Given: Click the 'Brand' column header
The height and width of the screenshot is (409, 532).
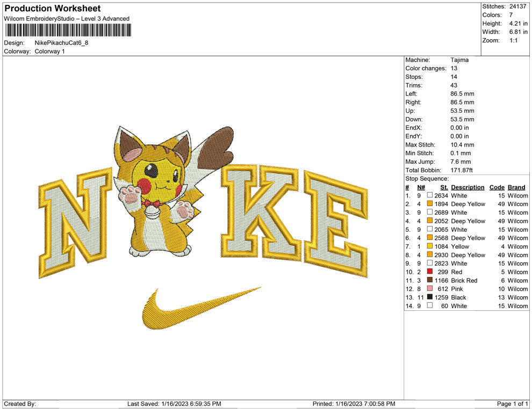Looking at the screenshot, I should point(516,187).
